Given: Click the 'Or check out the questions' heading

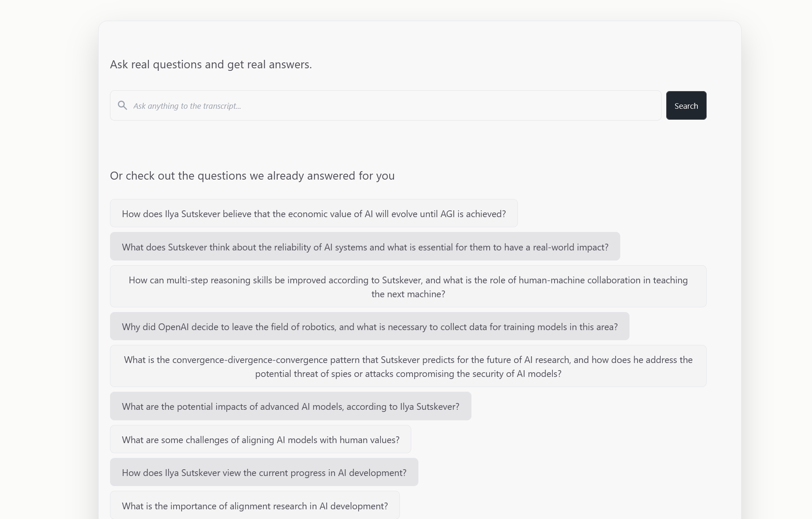Looking at the screenshot, I should [252, 175].
